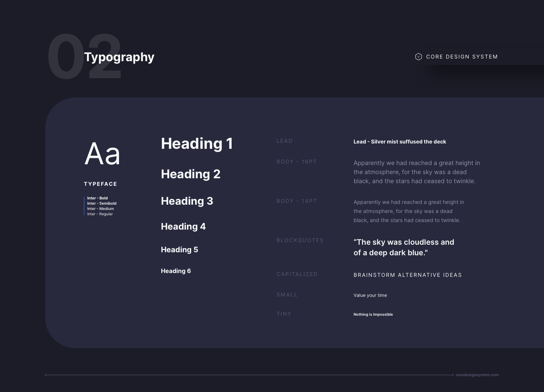The image size is (544, 392).
Task: Select the sky was cloudless blockquote
Action: click(404, 247)
